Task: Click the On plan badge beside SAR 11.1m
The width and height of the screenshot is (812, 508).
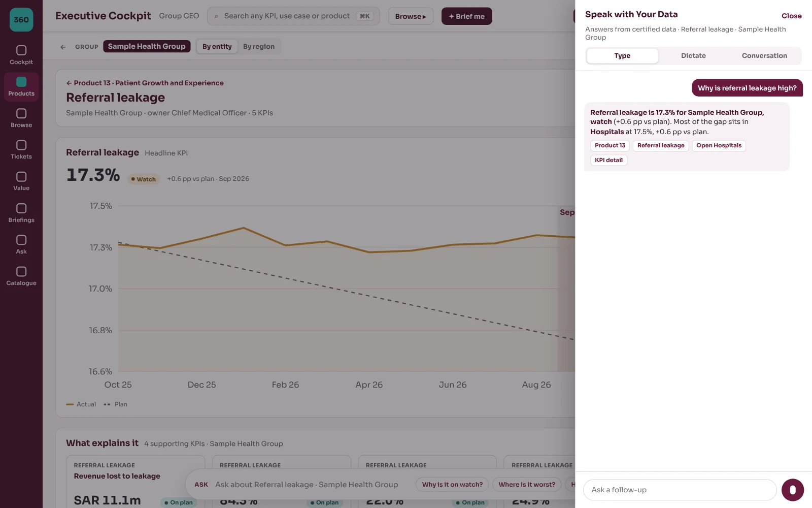Action: pyautogui.click(x=179, y=502)
